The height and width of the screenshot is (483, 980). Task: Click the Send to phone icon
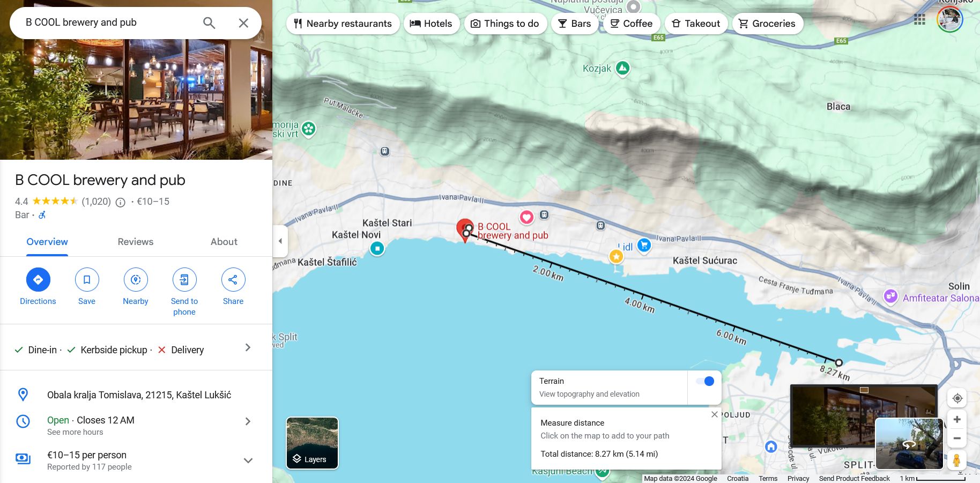[x=184, y=280]
